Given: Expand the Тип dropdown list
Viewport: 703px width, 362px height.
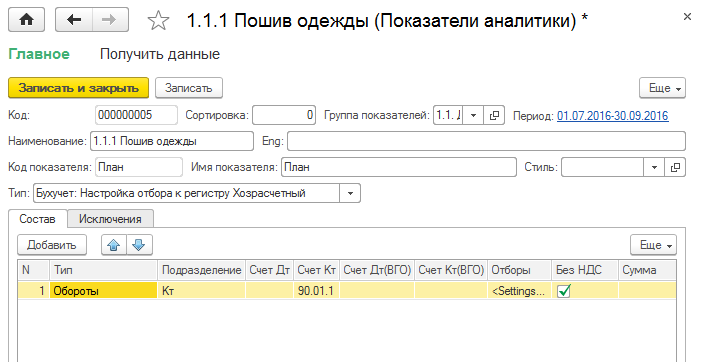Looking at the screenshot, I should coord(350,193).
